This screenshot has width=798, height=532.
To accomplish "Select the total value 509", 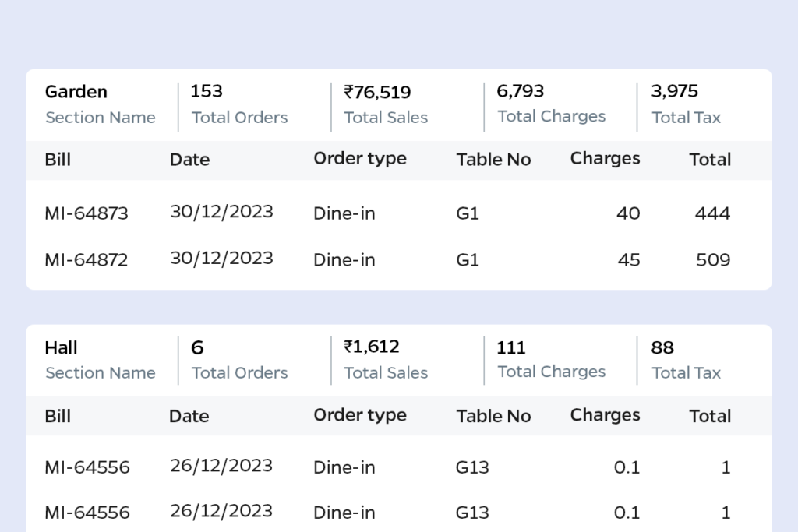I will click(x=713, y=260).
